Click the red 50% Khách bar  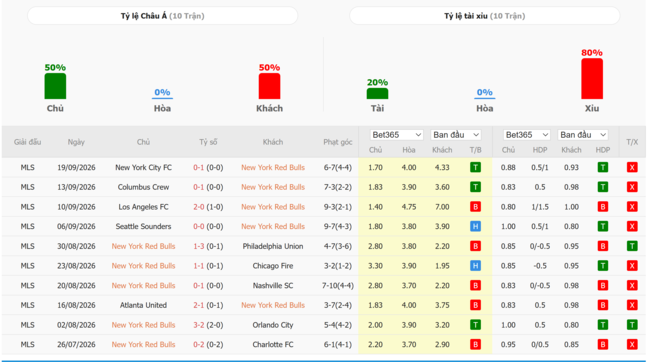point(269,86)
